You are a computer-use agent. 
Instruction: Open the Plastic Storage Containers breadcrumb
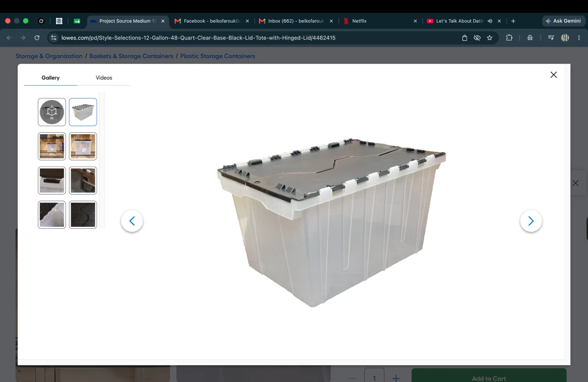pyautogui.click(x=217, y=56)
